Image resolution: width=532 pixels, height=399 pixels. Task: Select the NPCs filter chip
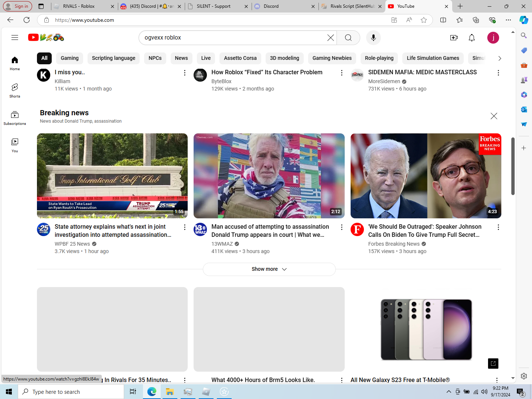click(155, 58)
